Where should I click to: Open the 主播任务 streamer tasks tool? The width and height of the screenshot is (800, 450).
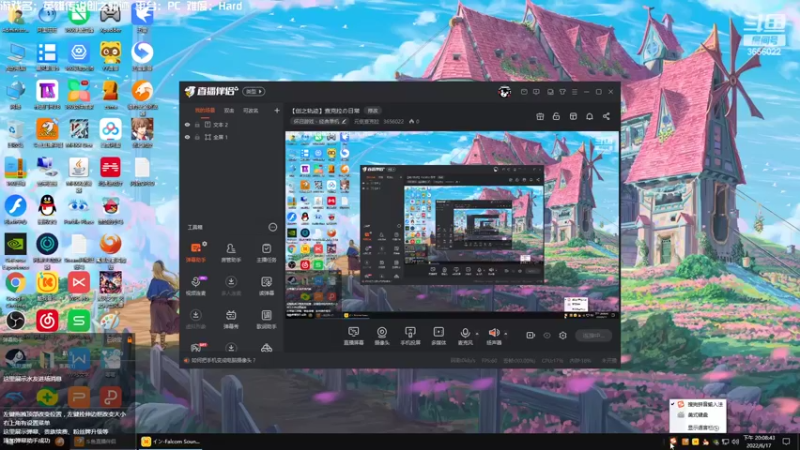266,253
